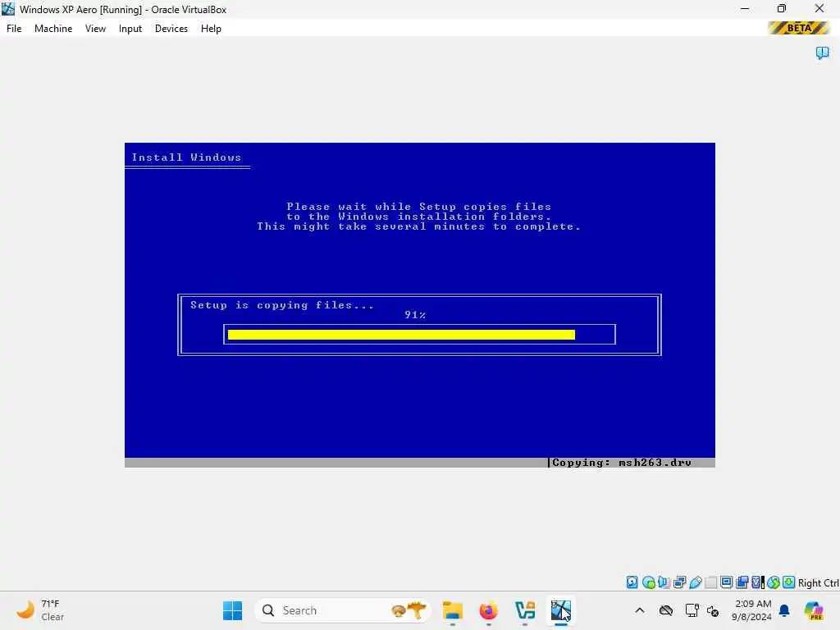840x630 pixels.
Task: Minimize the VirtualBox window
Action: [745, 9]
